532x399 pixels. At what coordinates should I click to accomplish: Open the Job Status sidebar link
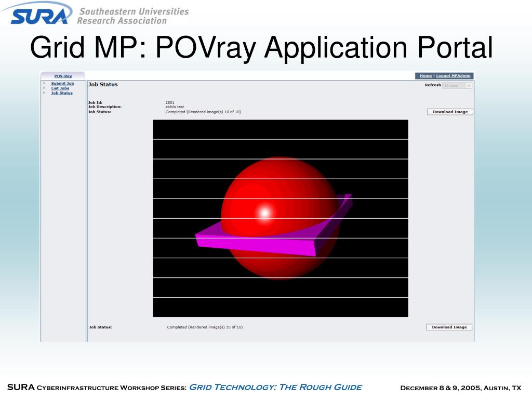pos(62,93)
